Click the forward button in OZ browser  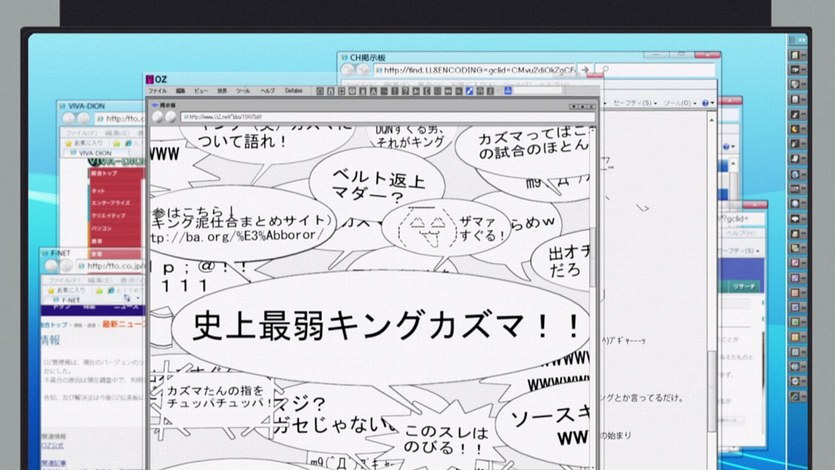click(170, 116)
